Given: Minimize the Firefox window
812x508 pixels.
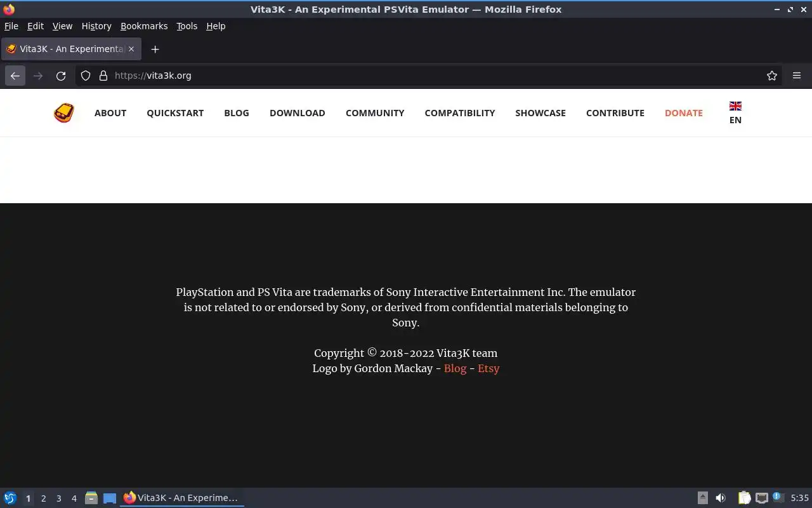Looking at the screenshot, I should click(777, 10).
